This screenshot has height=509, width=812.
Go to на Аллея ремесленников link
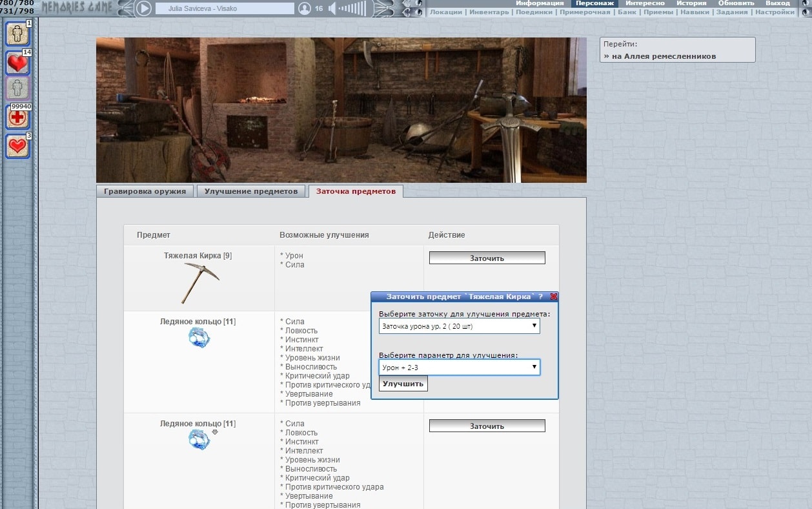click(x=662, y=56)
